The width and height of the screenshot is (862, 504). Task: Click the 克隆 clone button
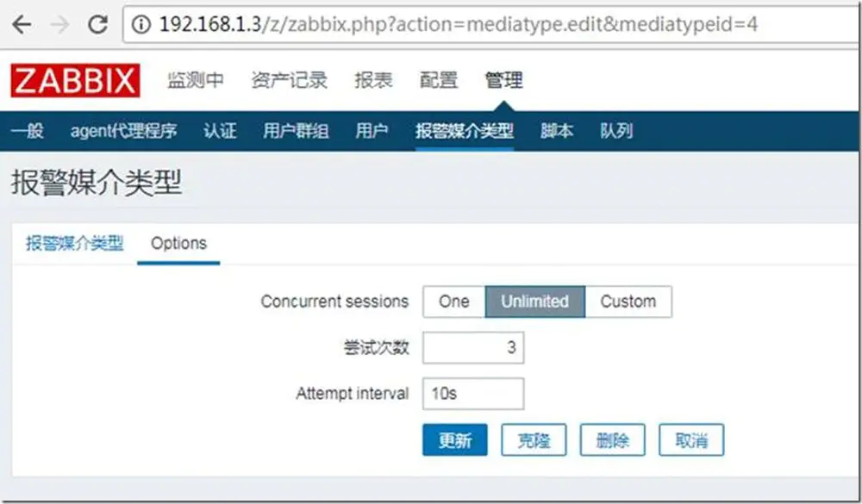(534, 439)
